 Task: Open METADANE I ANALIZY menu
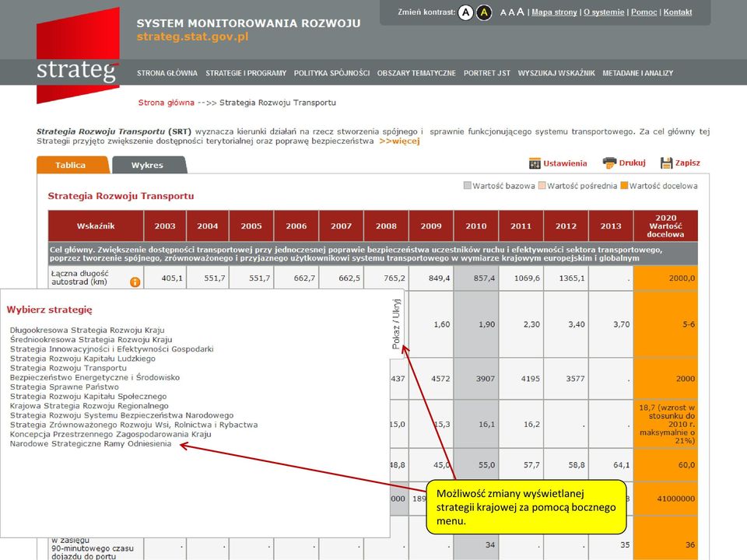638,73
